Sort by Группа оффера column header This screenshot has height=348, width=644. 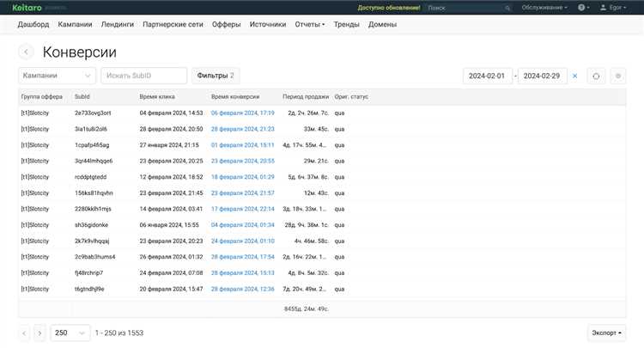pyautogui.click(x=41, y=96)
